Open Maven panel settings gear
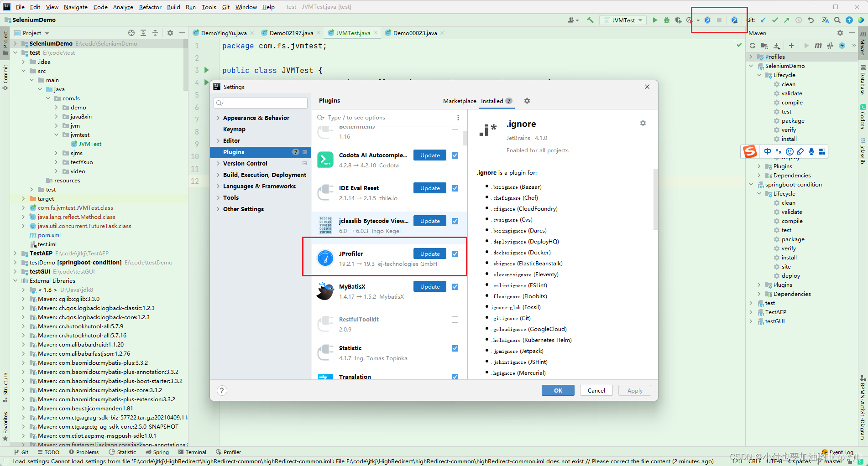 [x=840, y=33]
